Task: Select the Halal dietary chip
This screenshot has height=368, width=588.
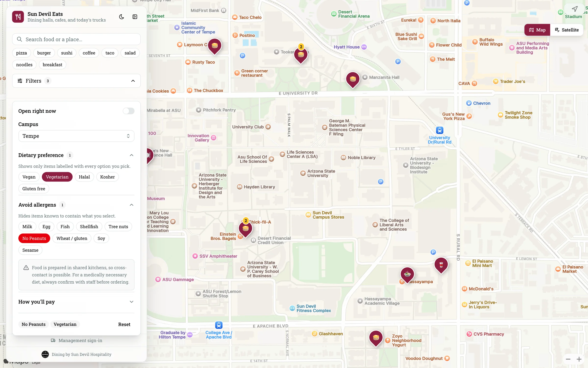Action: (84, 177)
